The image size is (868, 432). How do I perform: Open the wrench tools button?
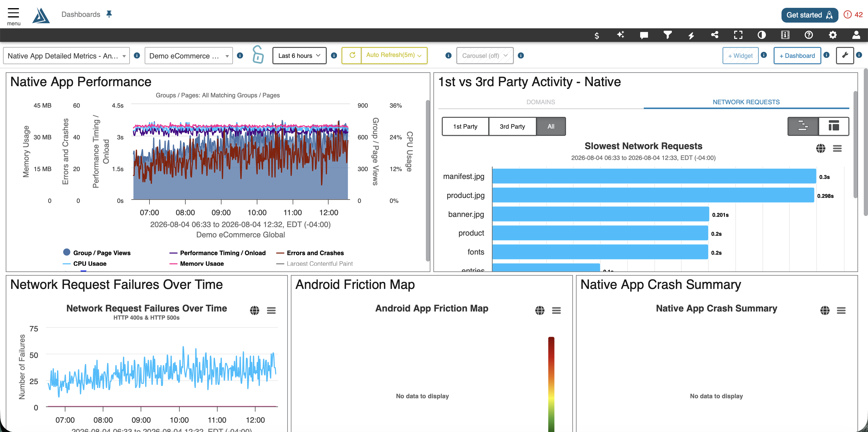(x=845, y=55)
